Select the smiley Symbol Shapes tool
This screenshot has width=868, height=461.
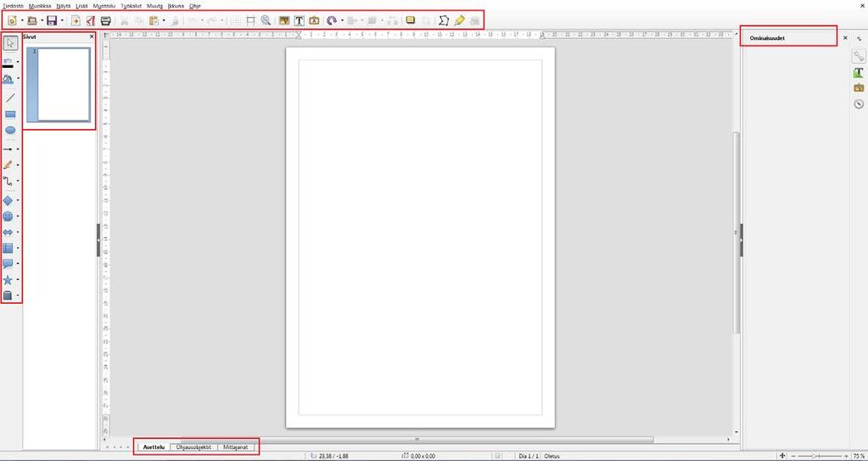[x=8, y=216]
